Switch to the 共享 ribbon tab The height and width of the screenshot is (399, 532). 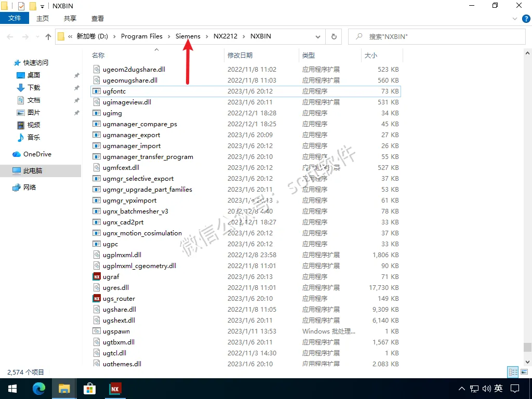point(70,18)
